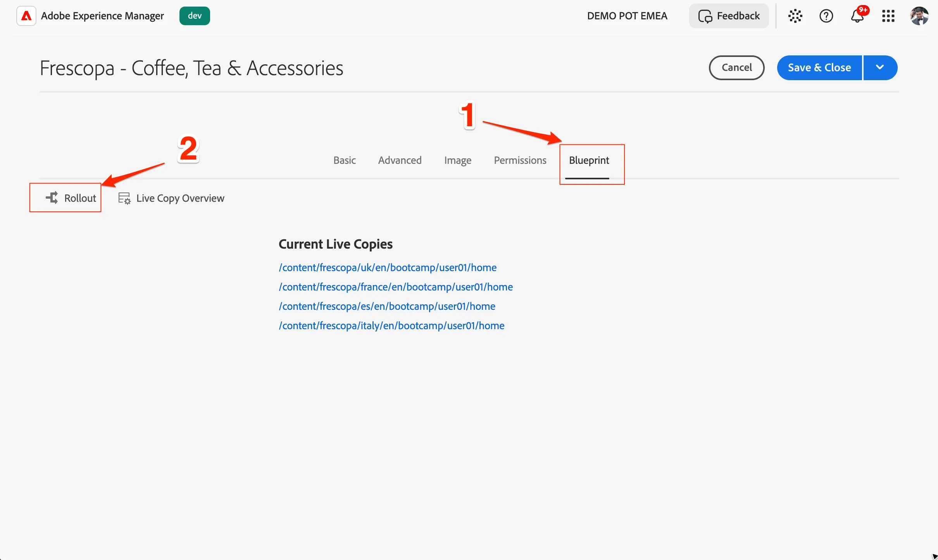Image resolution: width=938 pixels, height=560 pixels.
Task: Click the Adobe Experience Manager title
Action: [x=102, y=16]
